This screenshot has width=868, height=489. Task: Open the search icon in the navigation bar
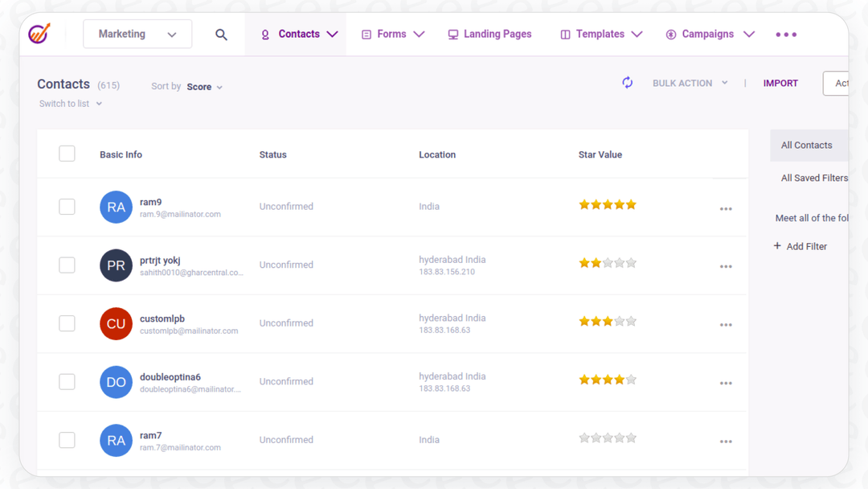pyautogui.click(x=222, y=34)
